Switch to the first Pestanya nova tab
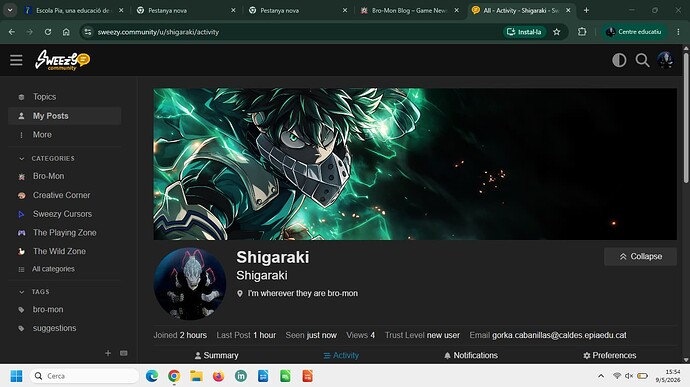Viewport: 690px width, 387px height. [167, 10]
